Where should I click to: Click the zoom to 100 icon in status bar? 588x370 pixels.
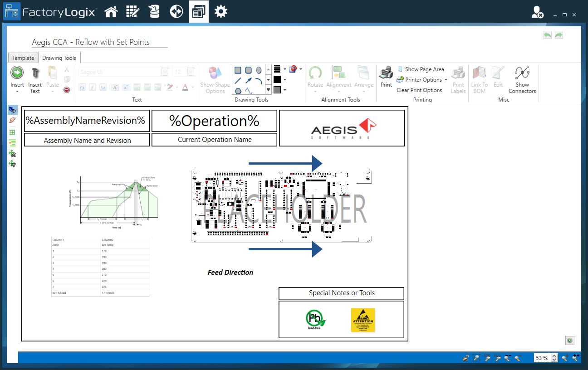coord(487,358)
